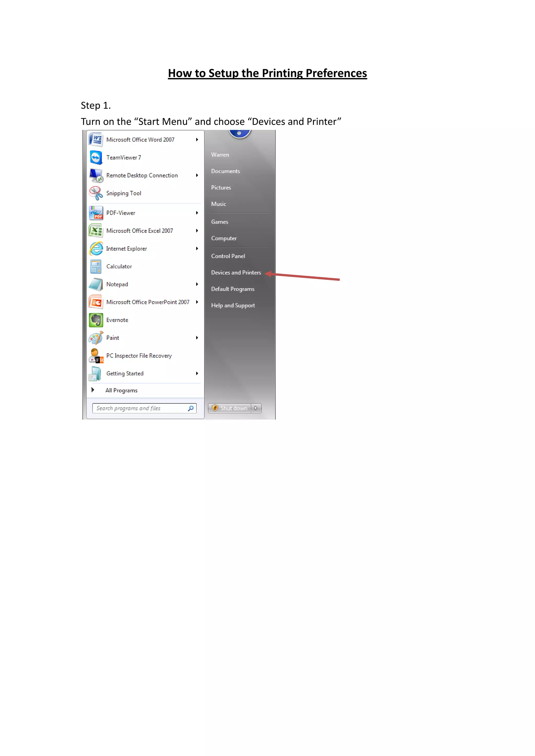Screen dimensions: 535x756
Task: Click the Snipping Tool scissors icon
Action: (96, 193)
